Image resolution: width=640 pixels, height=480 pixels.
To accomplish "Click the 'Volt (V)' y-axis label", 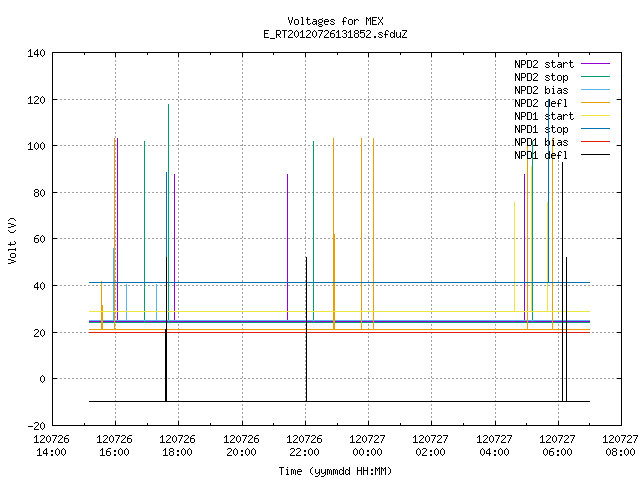I will pyautogui.click(x=12, y=240).
